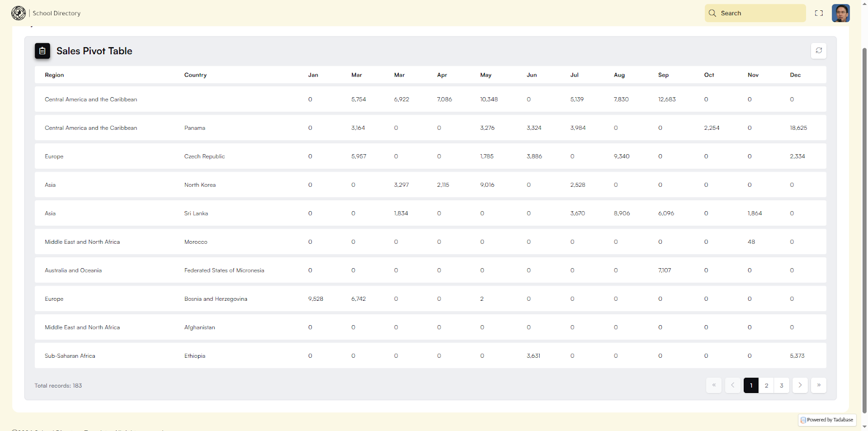This screenshot has width=868, height=431.
Task: Click the search magnifier icon
Action: click(712, 13)
